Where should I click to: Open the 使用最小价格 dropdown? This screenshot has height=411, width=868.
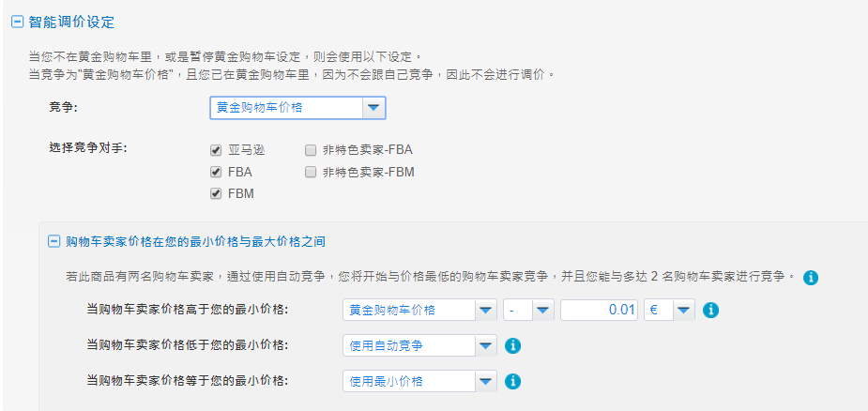[x=419, y=381]
